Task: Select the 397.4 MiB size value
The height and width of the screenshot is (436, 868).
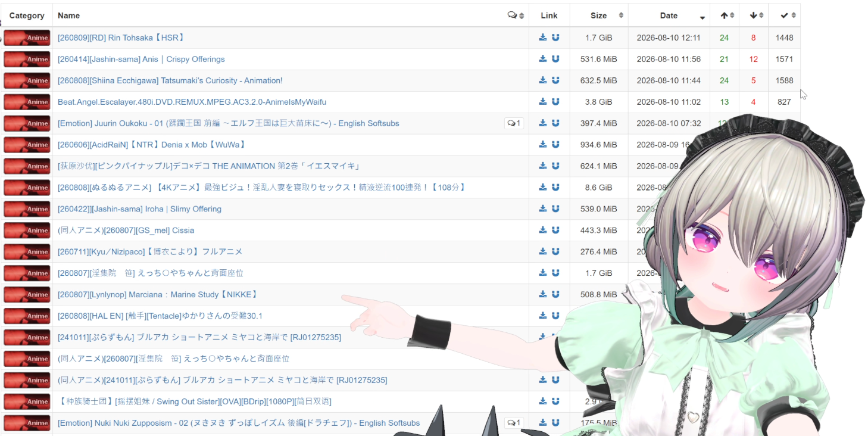Action: click(598, 123)
